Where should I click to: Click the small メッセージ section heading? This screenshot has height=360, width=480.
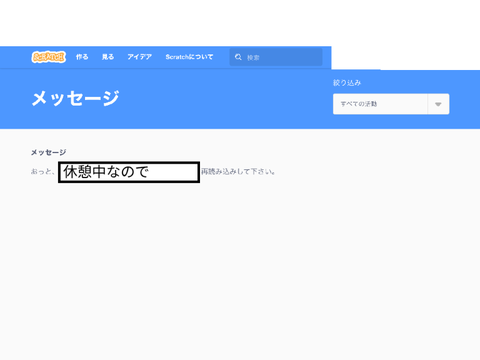point(49,153)
